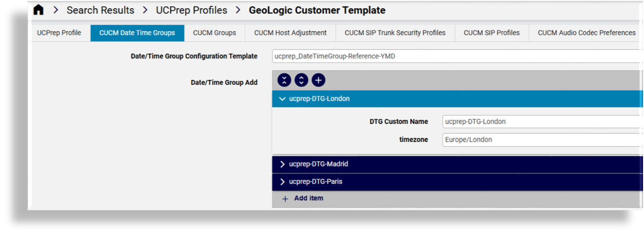Navigate to Search Results breadcrumb
Screen dimensions: 644x235
point(100,10)
